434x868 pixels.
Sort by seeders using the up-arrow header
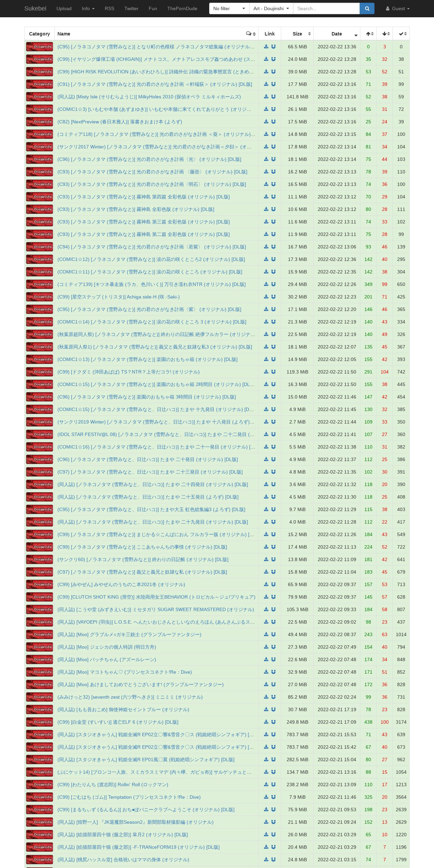(x=368, y=34)
